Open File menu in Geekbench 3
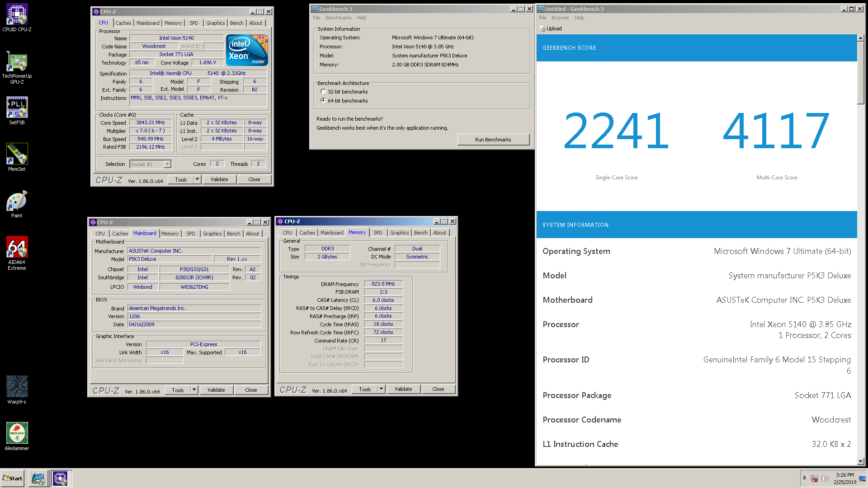This screenshot has height=488, width=868. [316, 18]
